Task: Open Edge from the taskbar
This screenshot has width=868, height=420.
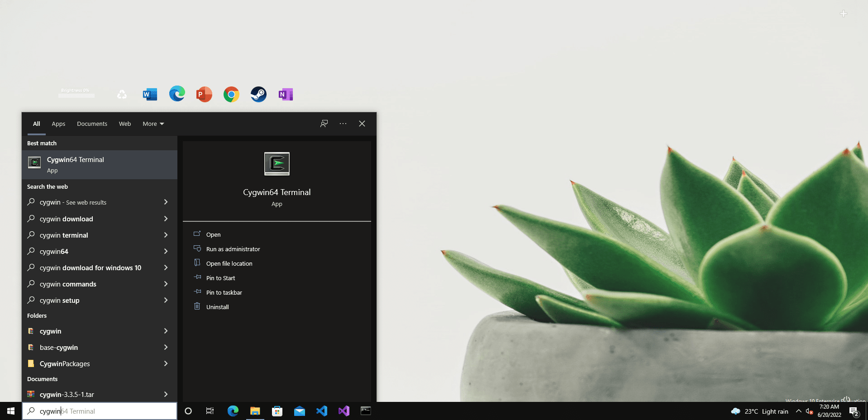Action: [x=233, y=411]
